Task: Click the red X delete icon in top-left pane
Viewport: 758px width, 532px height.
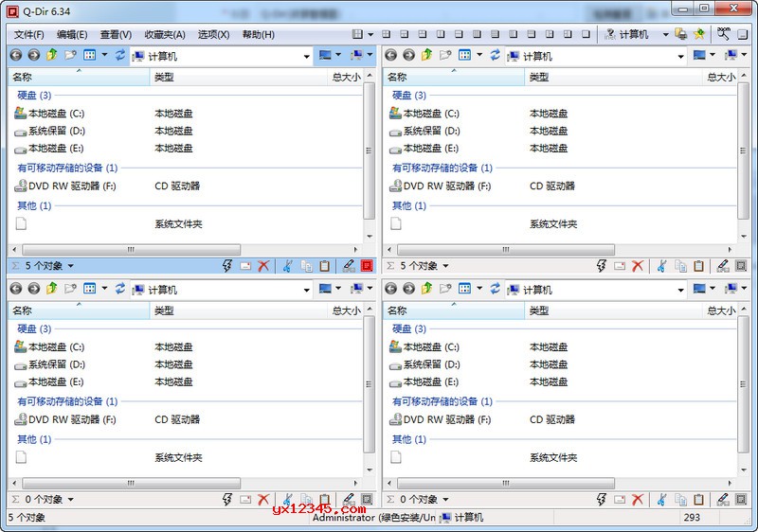Action: tap(263, 265)
